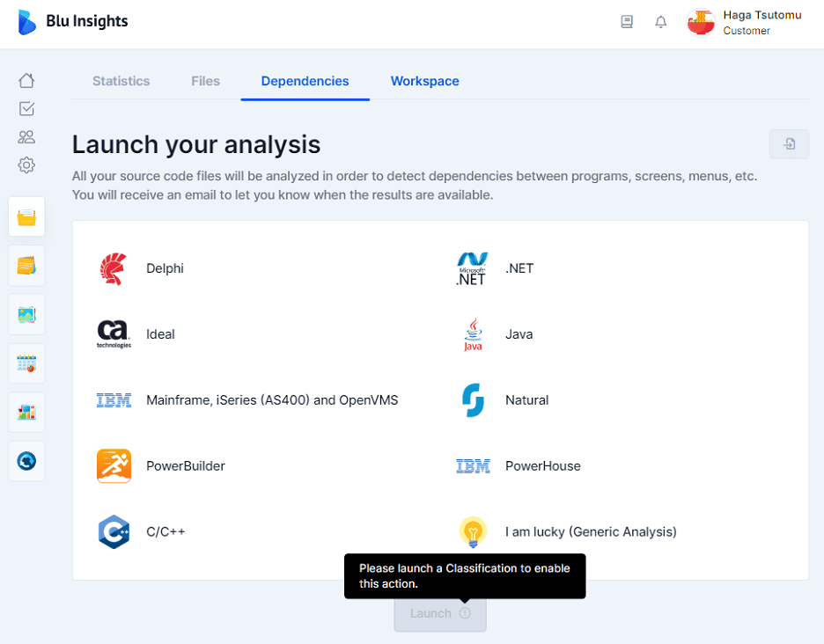Go to the Files tab
824x644 pixels.
(205, 81)
